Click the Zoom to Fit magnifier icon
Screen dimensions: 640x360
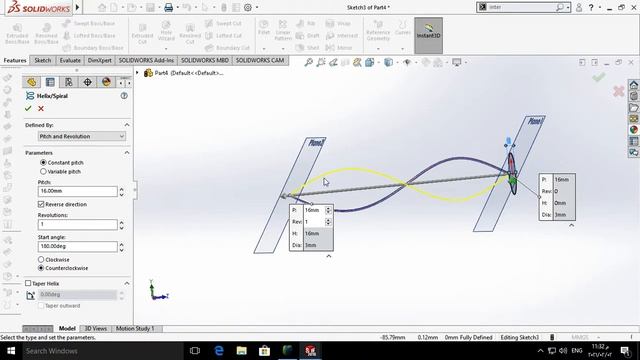pyautogui.click(x=309, y=62)
